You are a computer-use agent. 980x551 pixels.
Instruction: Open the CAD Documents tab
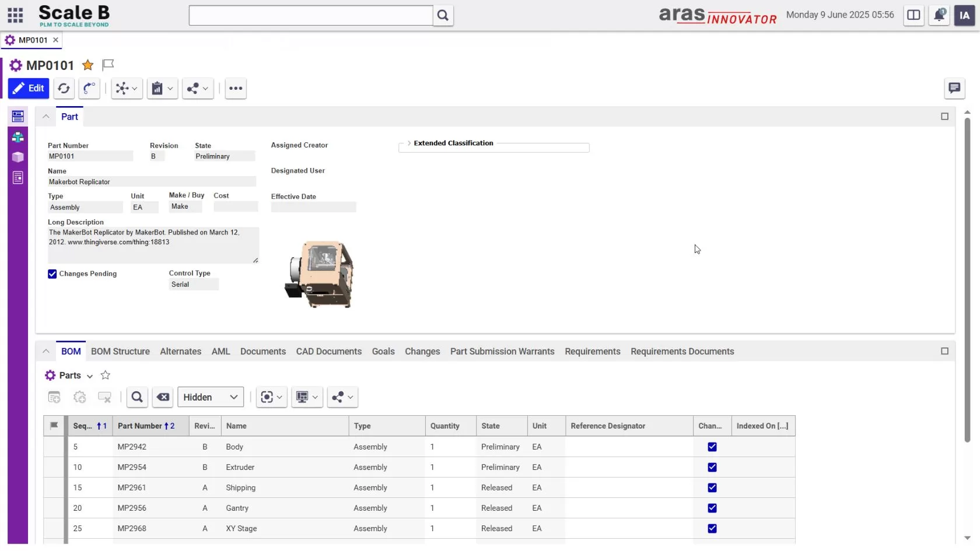[328, 352]
